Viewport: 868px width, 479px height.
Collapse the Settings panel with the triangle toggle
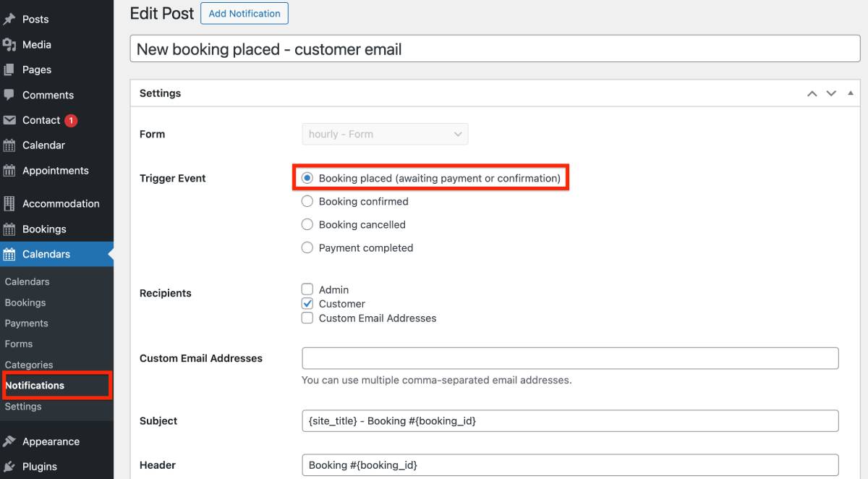[850, 93]
